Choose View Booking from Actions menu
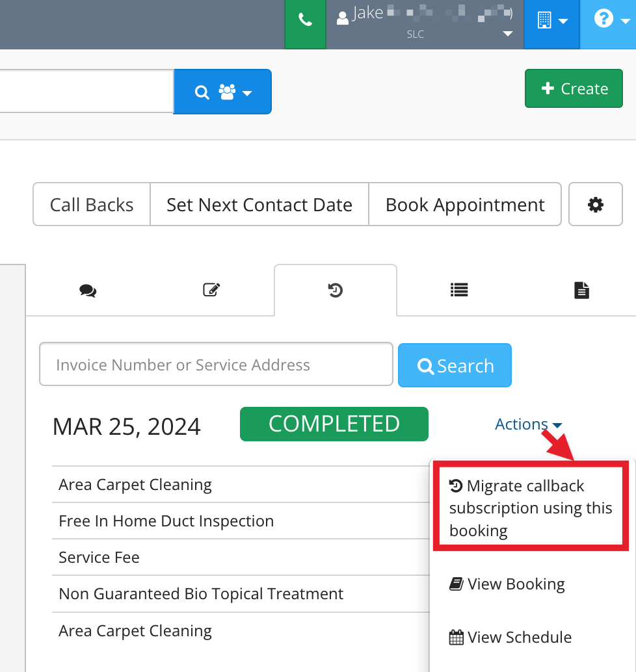Screen dimensions: 636x672 pyautogui.click(x=507, y=584)
